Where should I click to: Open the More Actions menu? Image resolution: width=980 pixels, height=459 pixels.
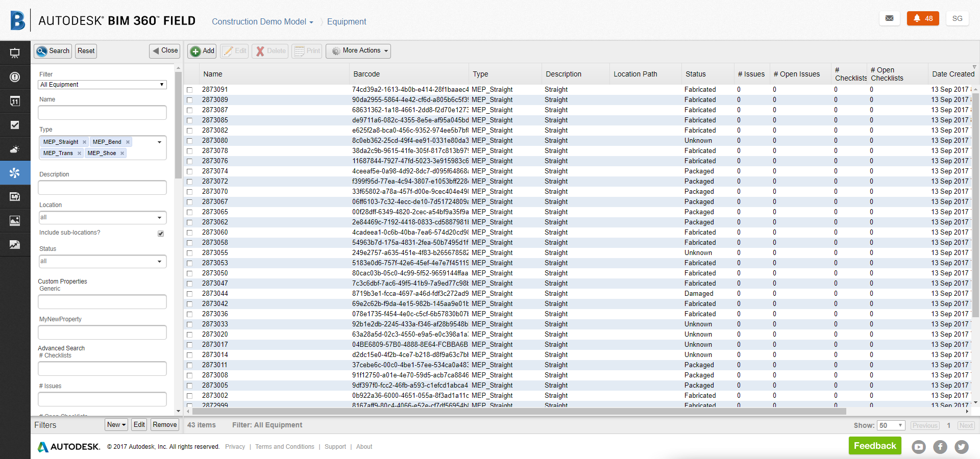[x=358, y=51]
